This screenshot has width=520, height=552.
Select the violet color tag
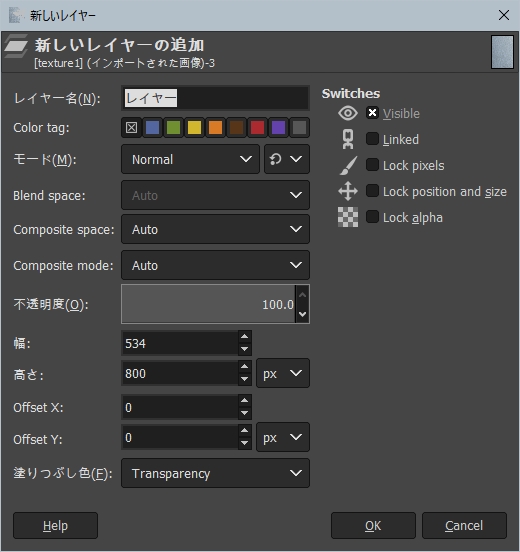click(x=278, y=127)
